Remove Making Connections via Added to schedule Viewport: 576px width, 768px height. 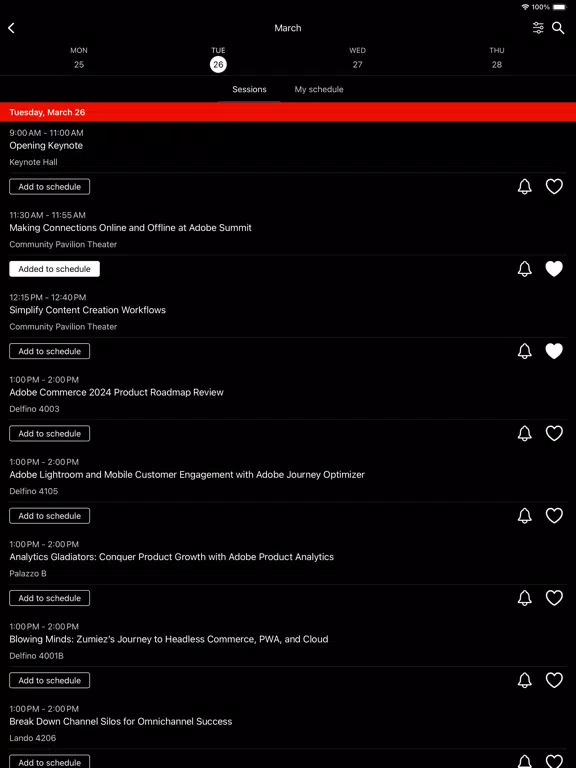pyautogui.click(x=54, y=269)
